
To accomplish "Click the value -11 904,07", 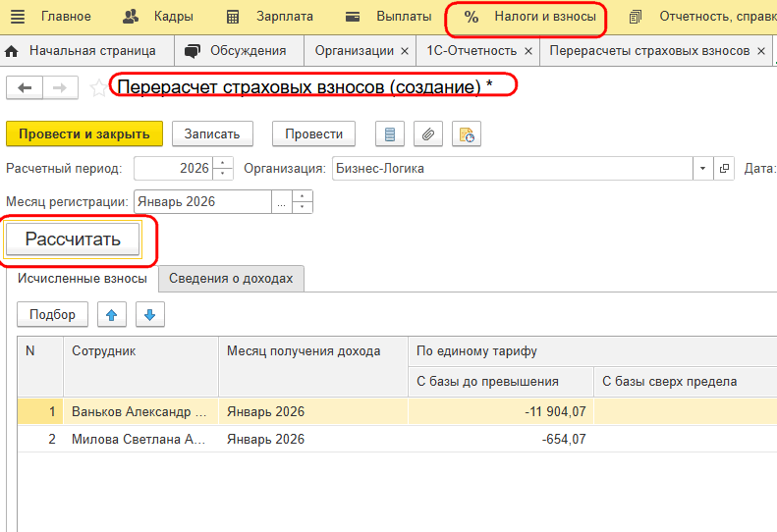I will pos(555,411).
